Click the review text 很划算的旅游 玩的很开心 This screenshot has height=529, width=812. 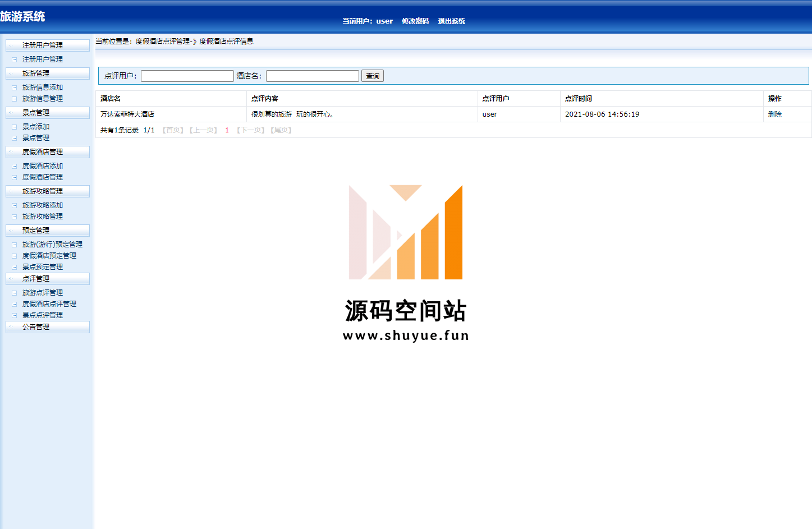(292, 114)
